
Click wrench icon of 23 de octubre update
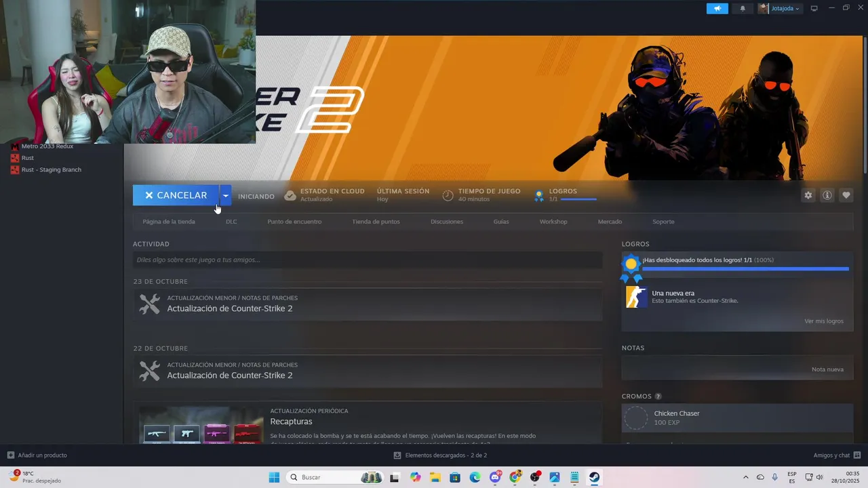coord(149,304)
